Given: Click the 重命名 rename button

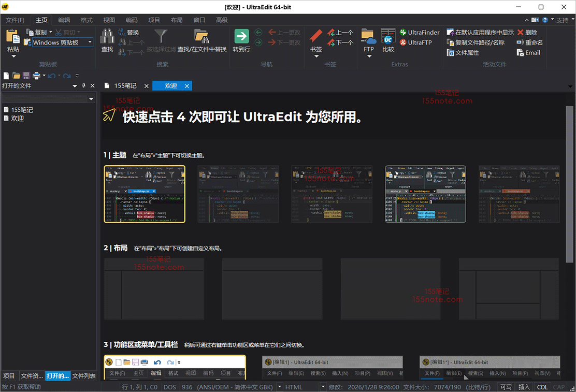Looking at the screenshot, I should click(x=529, y=42).
